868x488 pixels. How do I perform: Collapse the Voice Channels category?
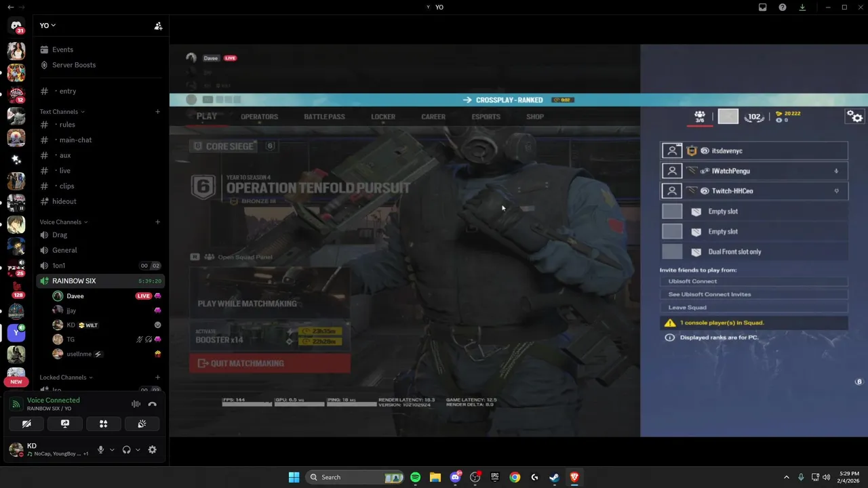[x=64, y=222]
